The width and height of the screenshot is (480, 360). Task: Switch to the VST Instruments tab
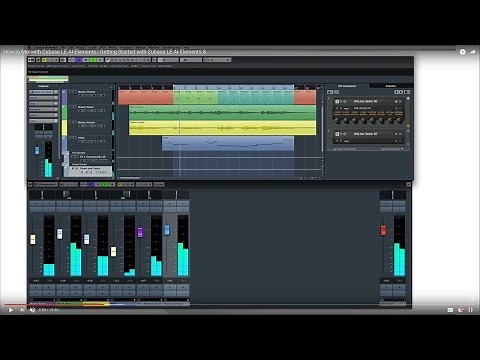(347, 86)
